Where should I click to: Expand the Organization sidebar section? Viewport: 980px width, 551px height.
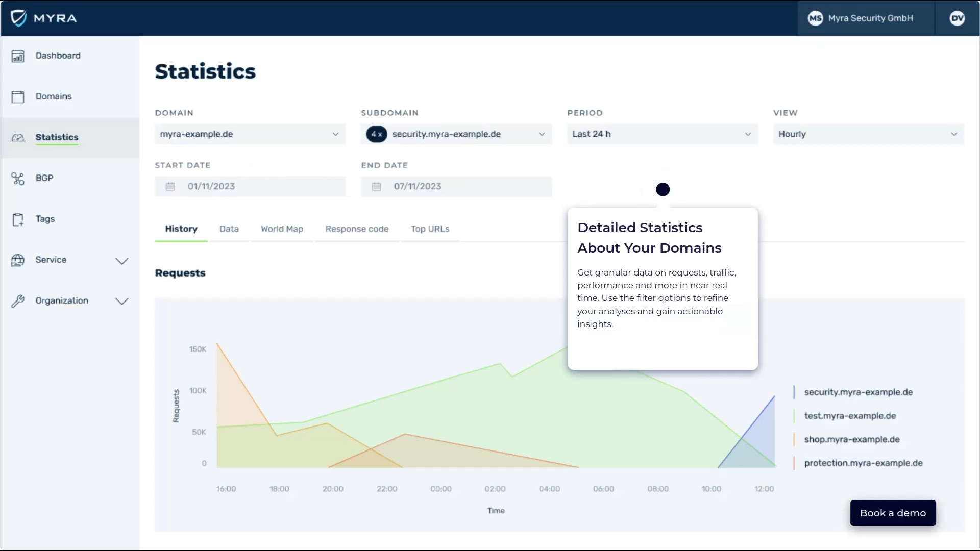click(121, 301)
